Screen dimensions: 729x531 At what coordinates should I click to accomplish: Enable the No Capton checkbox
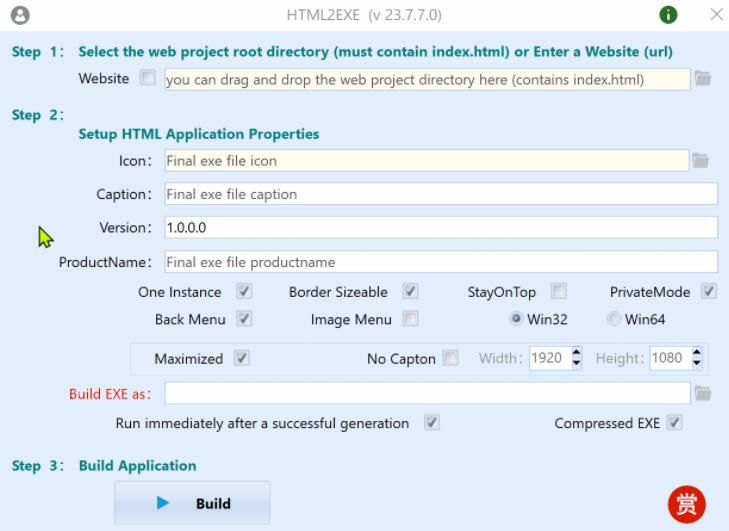(450, 358)
